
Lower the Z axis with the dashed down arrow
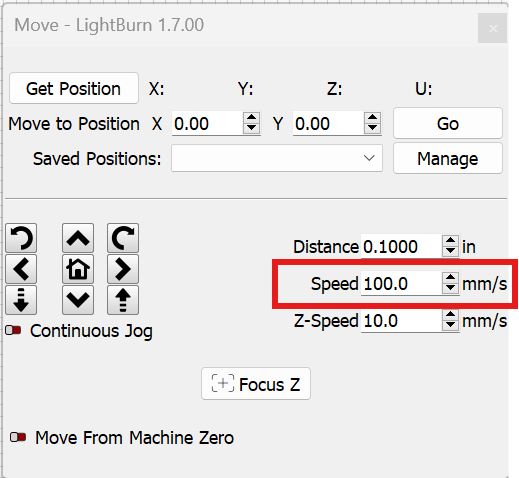point(21,300)
